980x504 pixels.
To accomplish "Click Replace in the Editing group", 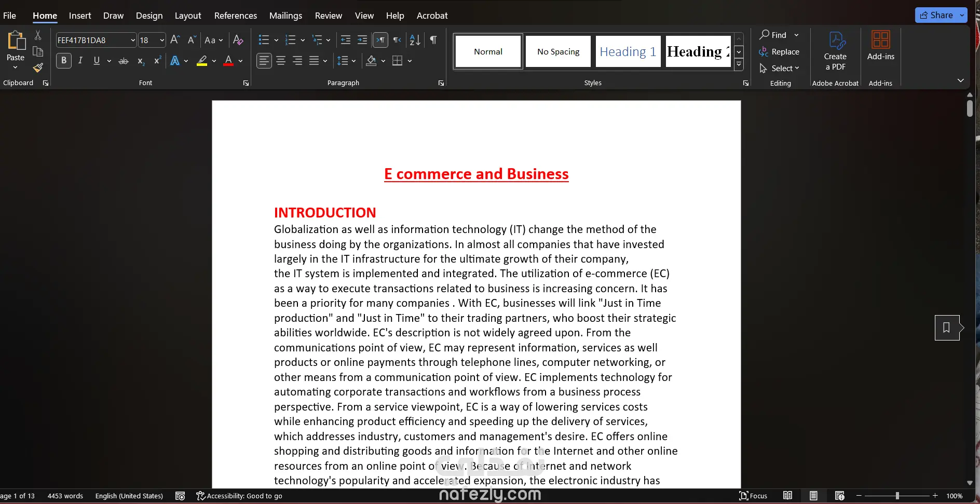I will point(779,52).
